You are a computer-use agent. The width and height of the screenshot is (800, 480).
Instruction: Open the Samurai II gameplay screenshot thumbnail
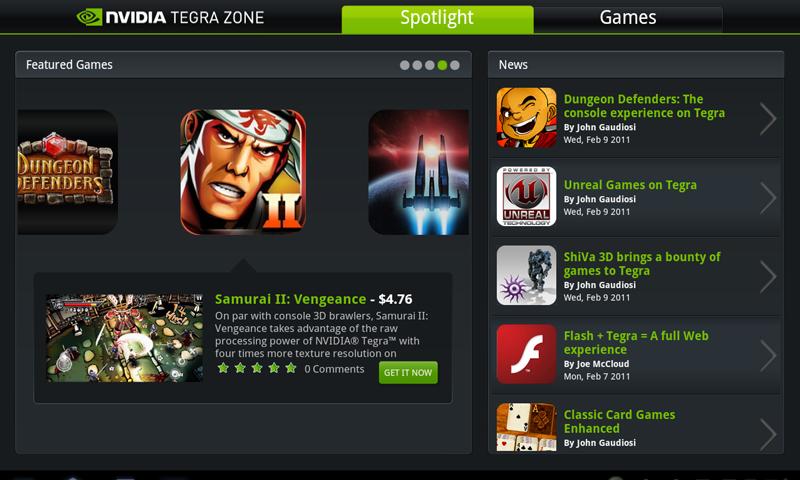point(125,338)
